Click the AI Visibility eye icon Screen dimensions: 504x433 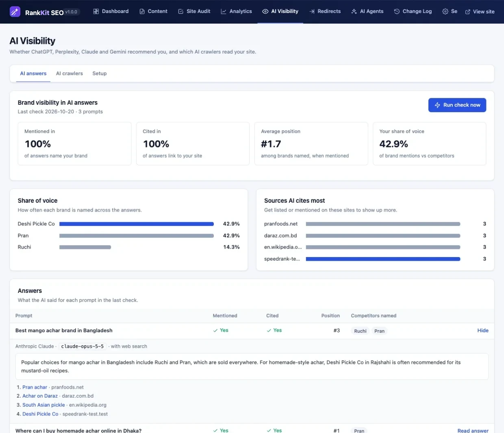(265, 11)
